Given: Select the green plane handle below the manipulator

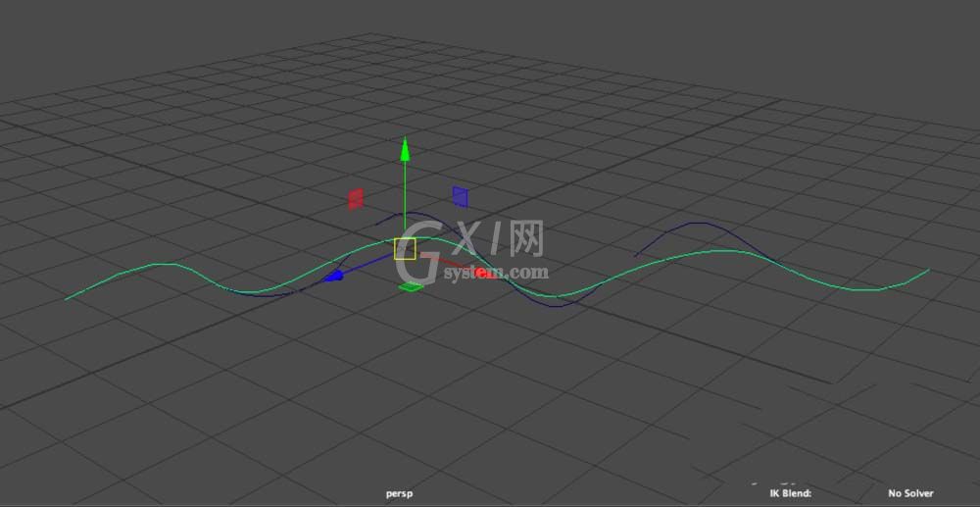Looking at the screenshot, I should point(411,287).
